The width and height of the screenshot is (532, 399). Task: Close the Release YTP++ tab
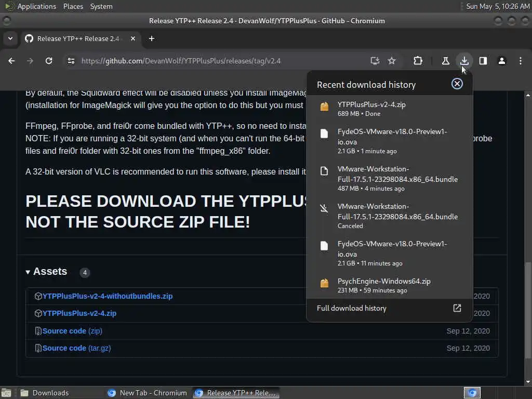point(133,38)
